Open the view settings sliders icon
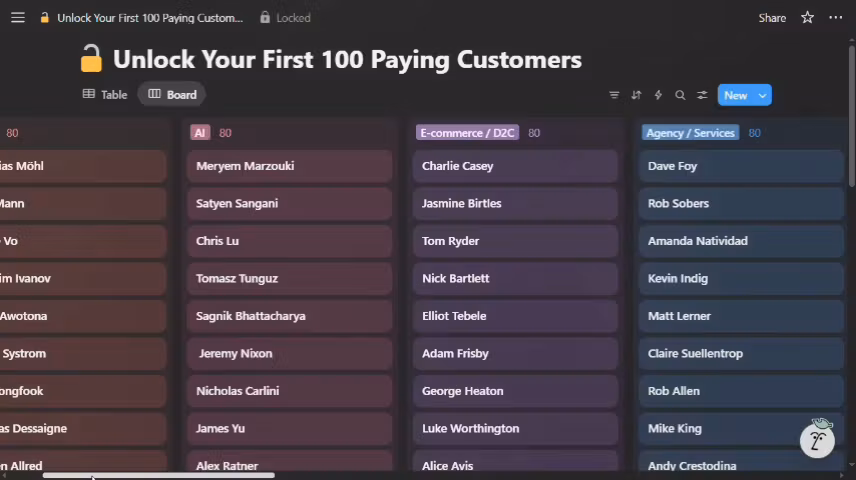The height and width of the screenshot is (480, 856). tap(702, 95)
